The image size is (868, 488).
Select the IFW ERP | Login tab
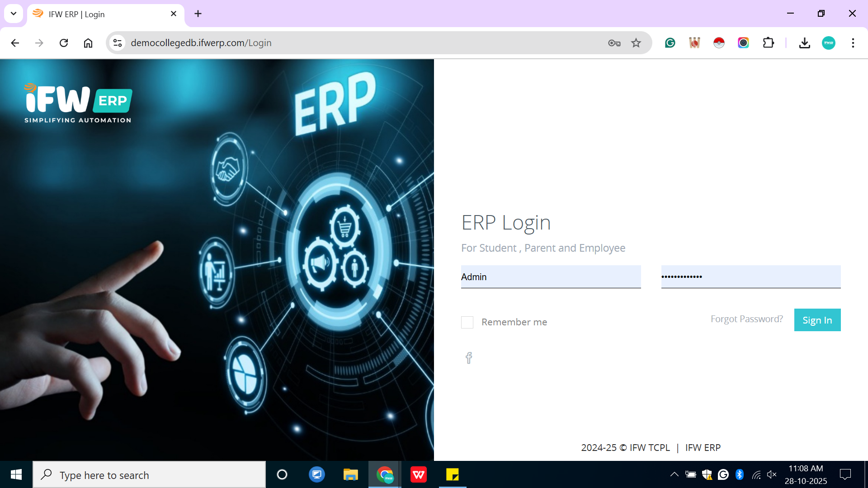pos(106,14)
